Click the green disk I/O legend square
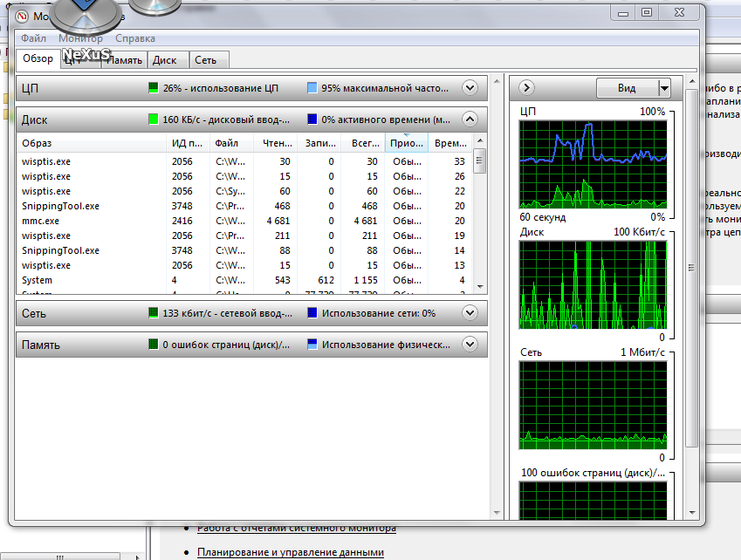This screenshot has width=741, height=560. pyautogui.click(x=154, y=120)
